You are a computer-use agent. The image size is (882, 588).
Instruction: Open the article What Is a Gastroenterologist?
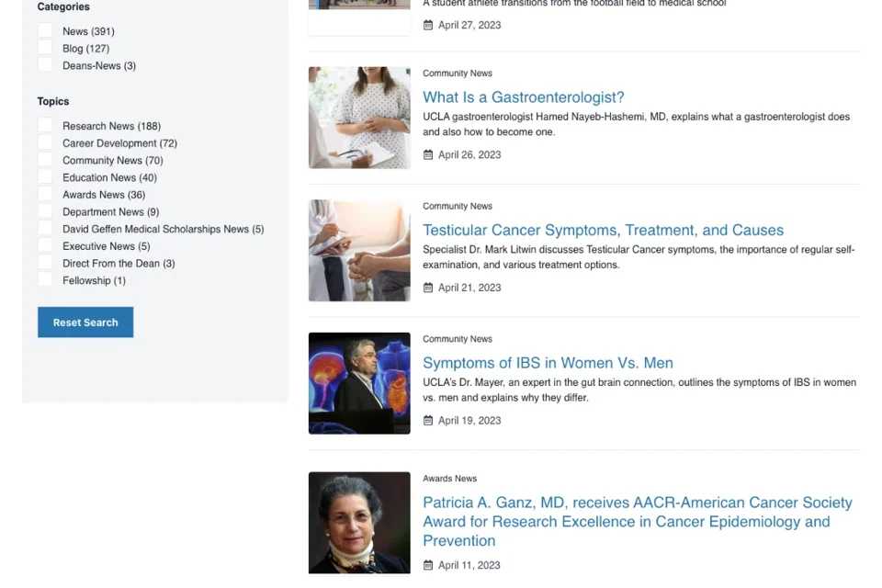pyautogui.click(x=523, y=96)
